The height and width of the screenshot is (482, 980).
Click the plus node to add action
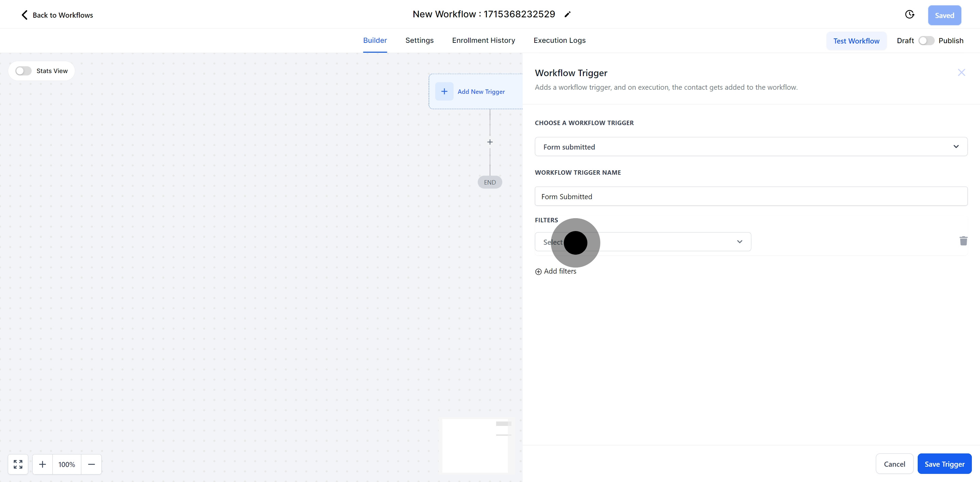coord(490,142)
